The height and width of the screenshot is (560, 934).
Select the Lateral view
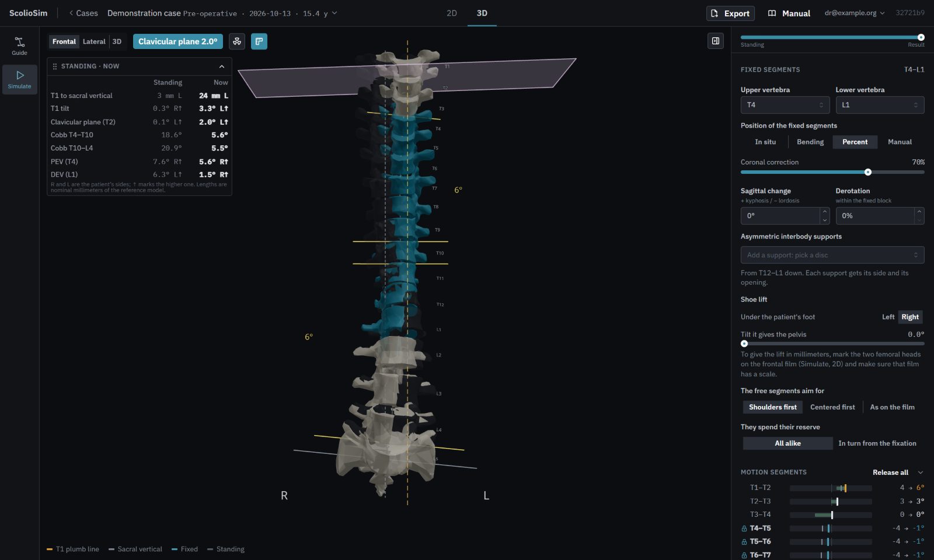pyautogui.click(x=94, y=41)
